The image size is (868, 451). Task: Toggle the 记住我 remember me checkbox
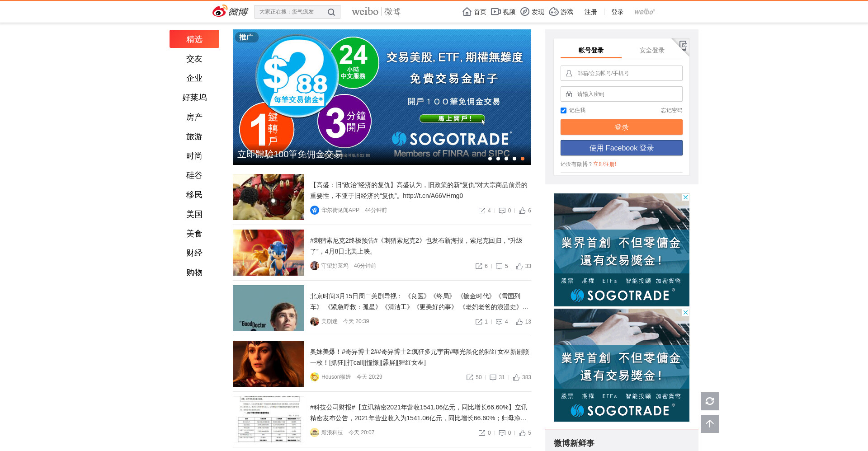(563, 110)
